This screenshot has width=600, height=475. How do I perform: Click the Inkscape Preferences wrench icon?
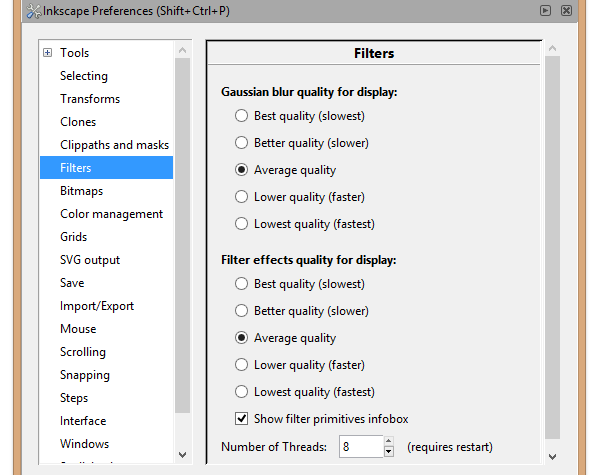pyautogui.click(x=34, y=11)
